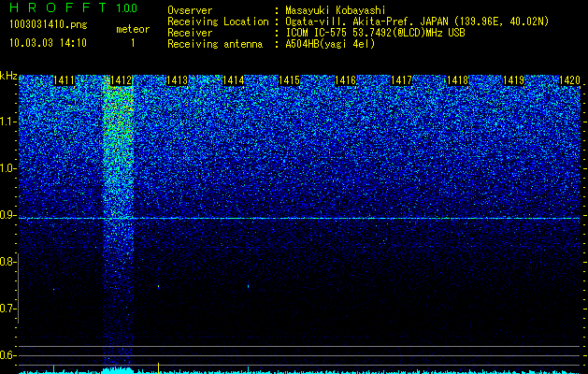Click the Receiver label
Screen dimensions: 588x374
coord(190,33)
